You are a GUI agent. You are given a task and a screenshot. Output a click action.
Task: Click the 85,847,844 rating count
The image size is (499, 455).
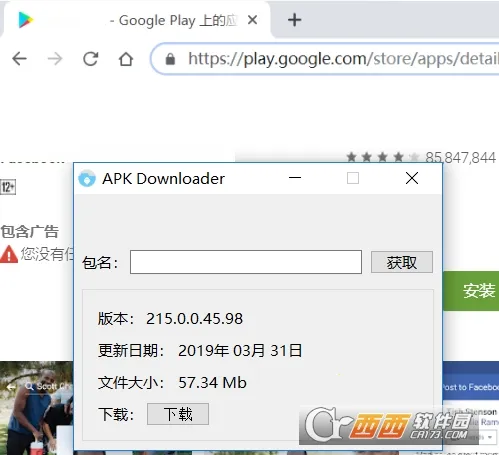point(460,157)
